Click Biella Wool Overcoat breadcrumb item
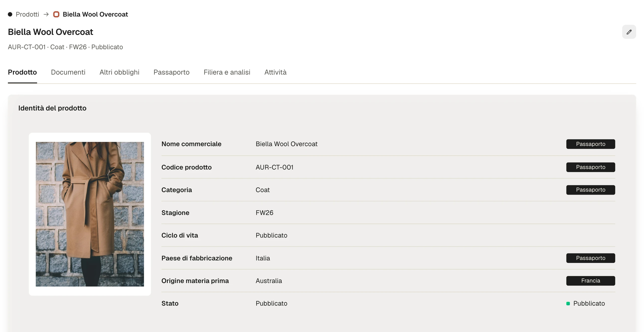Screen dimensions: 644x332 [95, 14]
